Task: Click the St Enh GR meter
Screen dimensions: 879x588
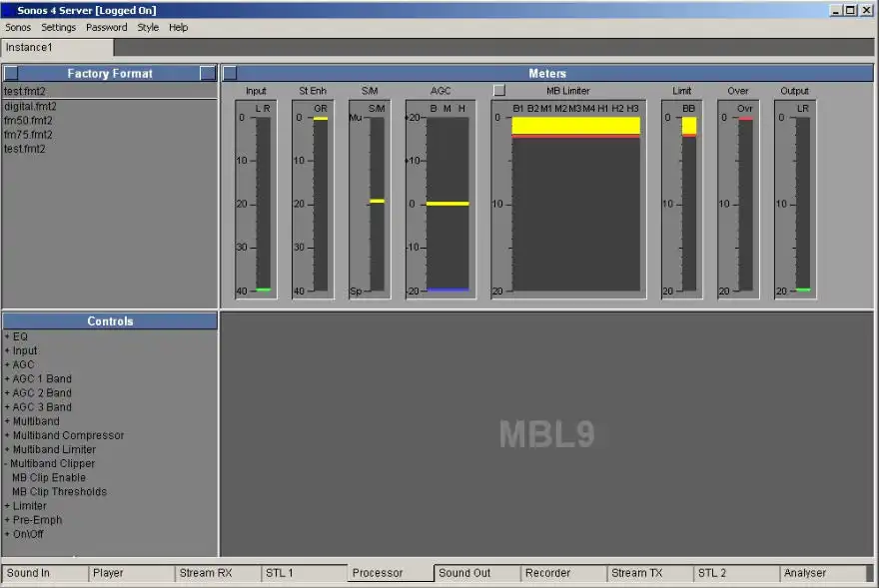Action: [x=313, y=200]
